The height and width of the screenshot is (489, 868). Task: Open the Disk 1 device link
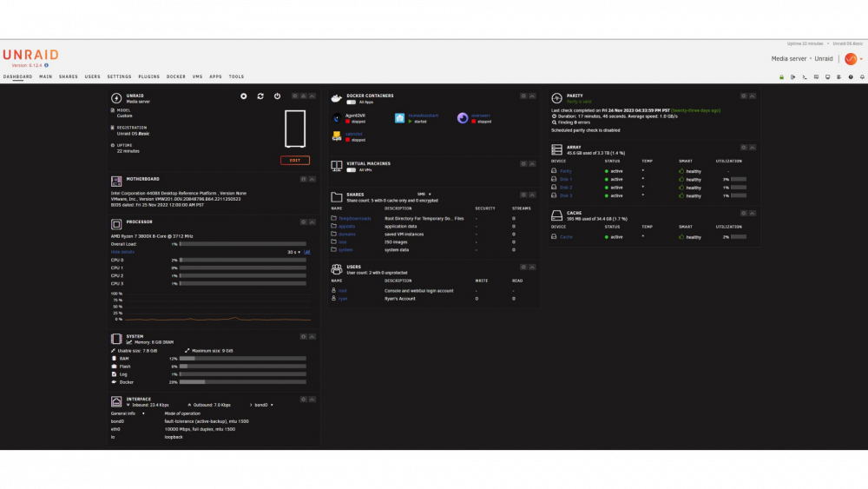click(x=566, y=180)
